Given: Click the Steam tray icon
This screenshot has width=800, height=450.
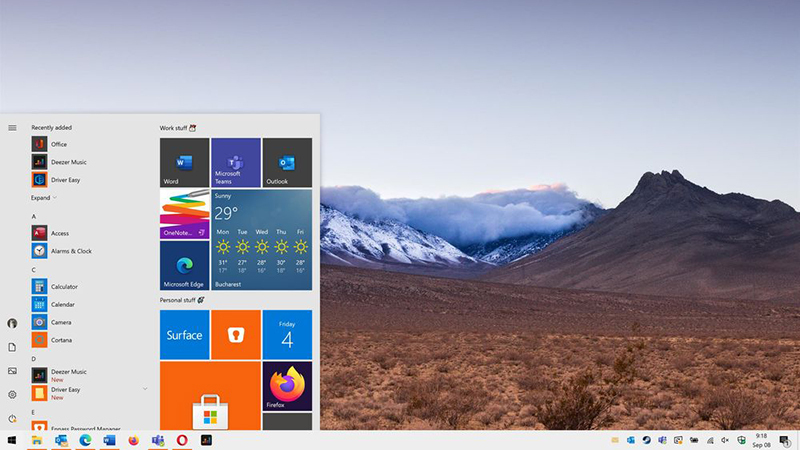Looking at the screenshot, I should 646,440.
